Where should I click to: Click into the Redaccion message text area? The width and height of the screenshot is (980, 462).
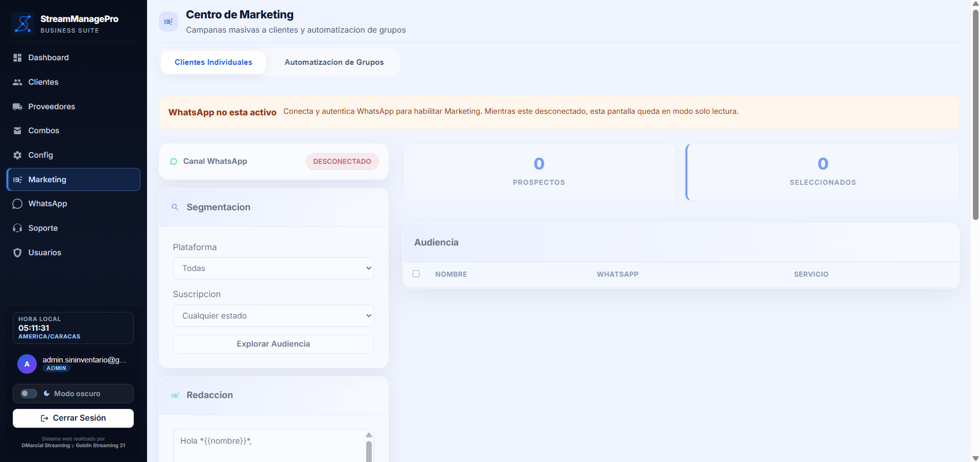pos(269,446)
